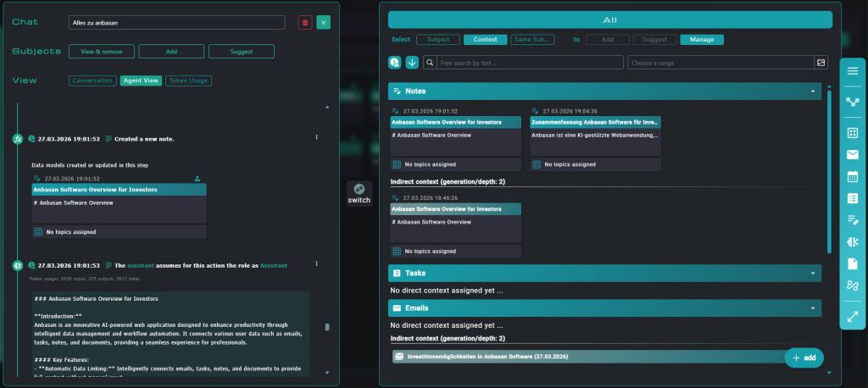Expand the Tasks section dropdown arrow
868x388 pixels.
[x=812, y=274]
